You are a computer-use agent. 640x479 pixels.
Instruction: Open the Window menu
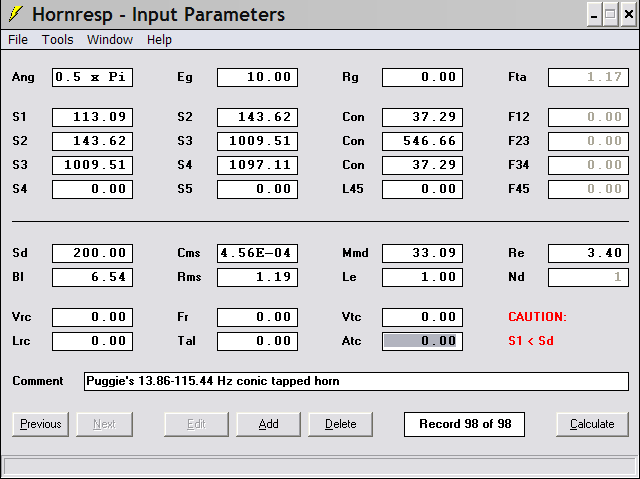pos(110,40)
